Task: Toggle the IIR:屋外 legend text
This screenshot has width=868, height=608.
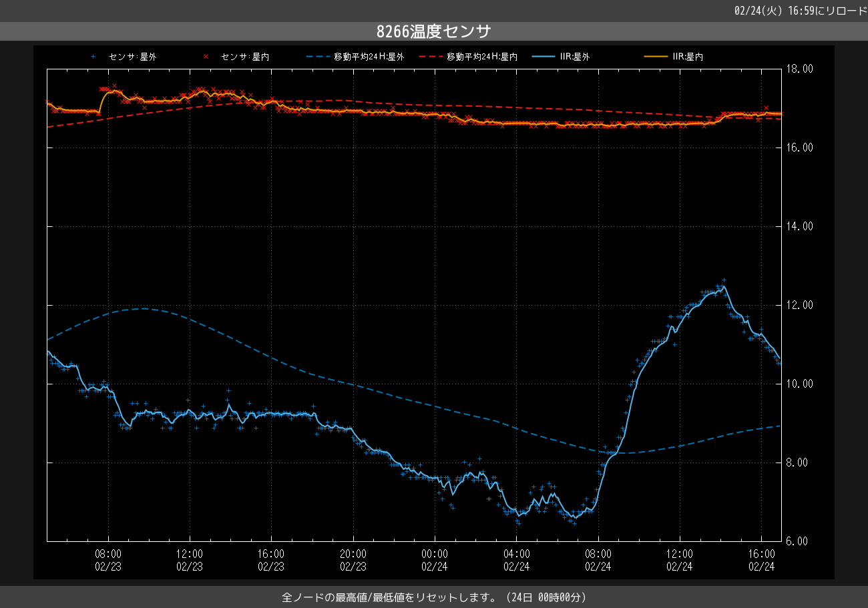Action: click(575, 57)
